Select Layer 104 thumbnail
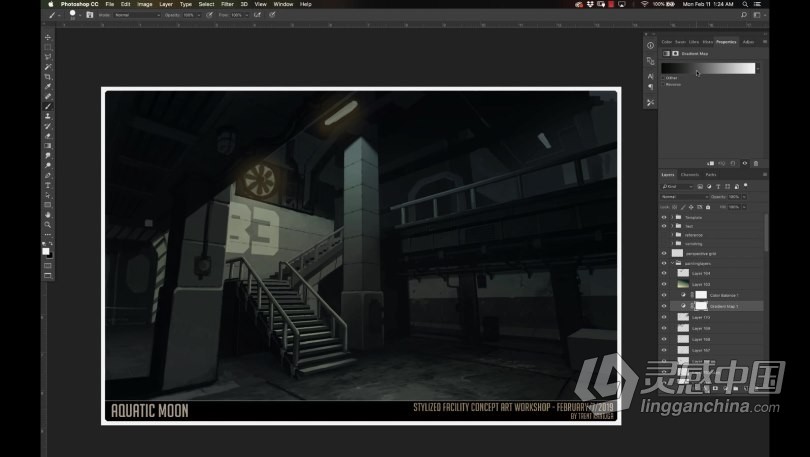This screenshot has width=810, height=457. click(683, 273)
